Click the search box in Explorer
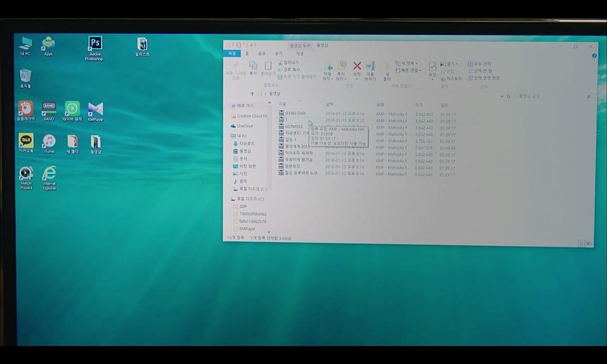The height and width of the screenshot is (364, 607). pos(551,96)
